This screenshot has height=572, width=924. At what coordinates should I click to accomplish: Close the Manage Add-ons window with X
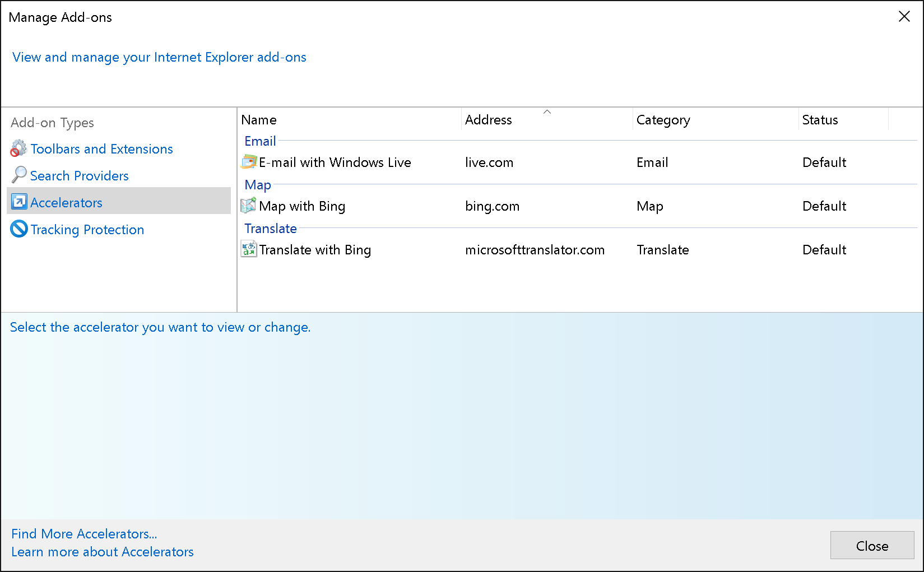click(x=904, y=17)
